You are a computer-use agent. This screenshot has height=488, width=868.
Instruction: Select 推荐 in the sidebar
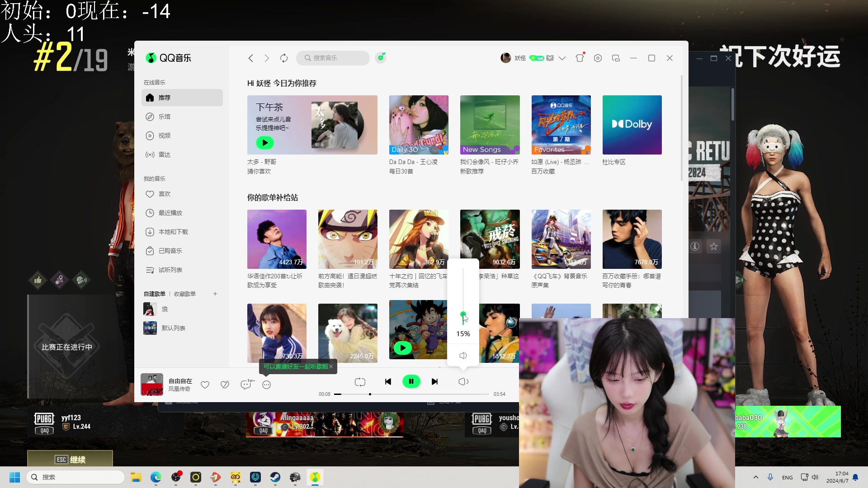click(x=182, y=98)
